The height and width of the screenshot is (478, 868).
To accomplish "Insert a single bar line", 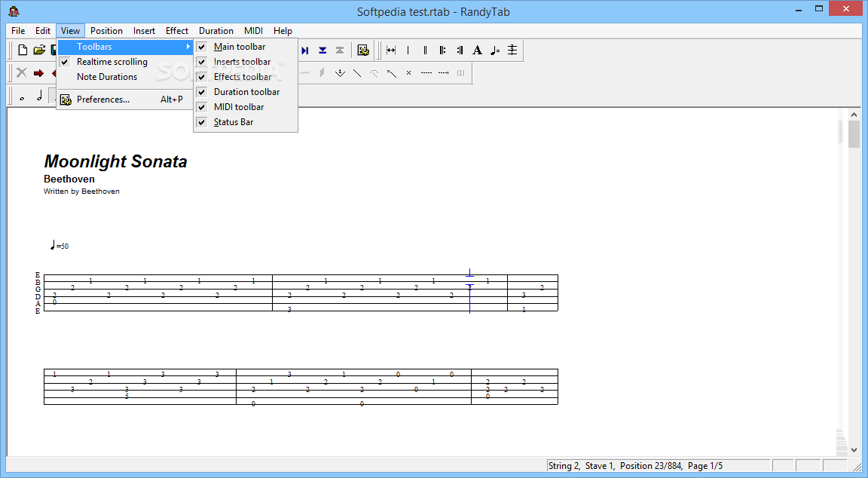I will (x=408, y=51).
